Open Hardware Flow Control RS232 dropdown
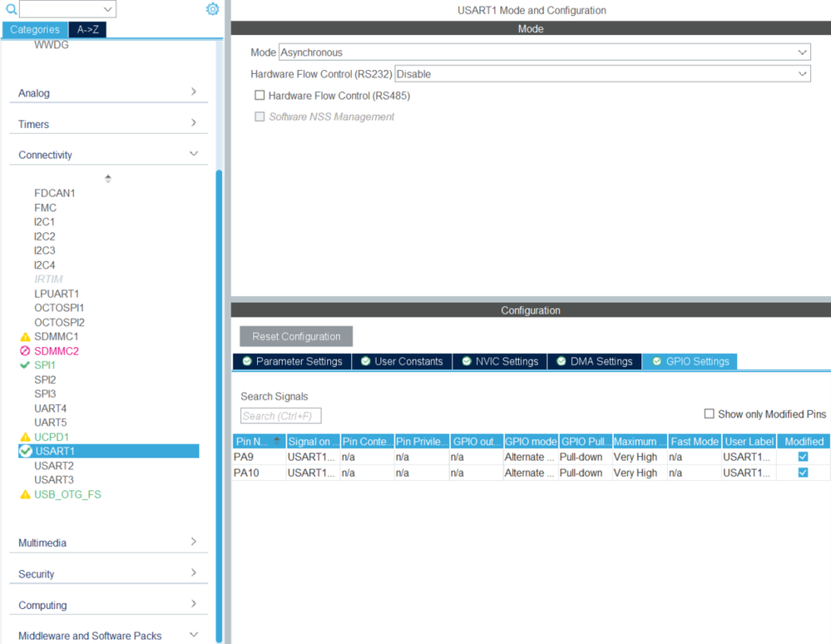Viewport: 831px width, 644px height. tap(802, 74)
